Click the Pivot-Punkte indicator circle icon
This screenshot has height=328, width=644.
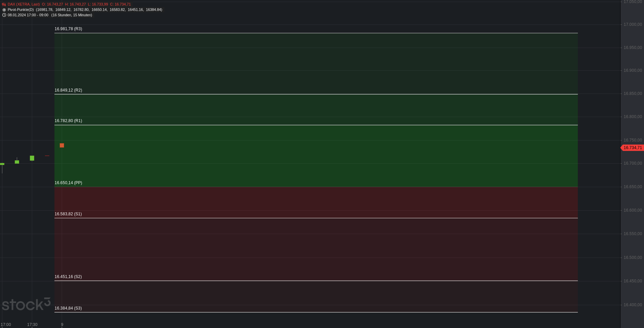4,10
